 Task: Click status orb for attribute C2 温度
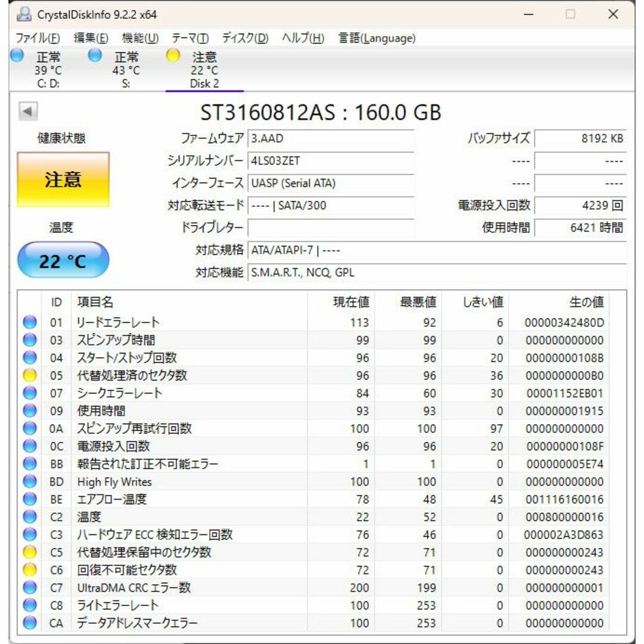30,516
